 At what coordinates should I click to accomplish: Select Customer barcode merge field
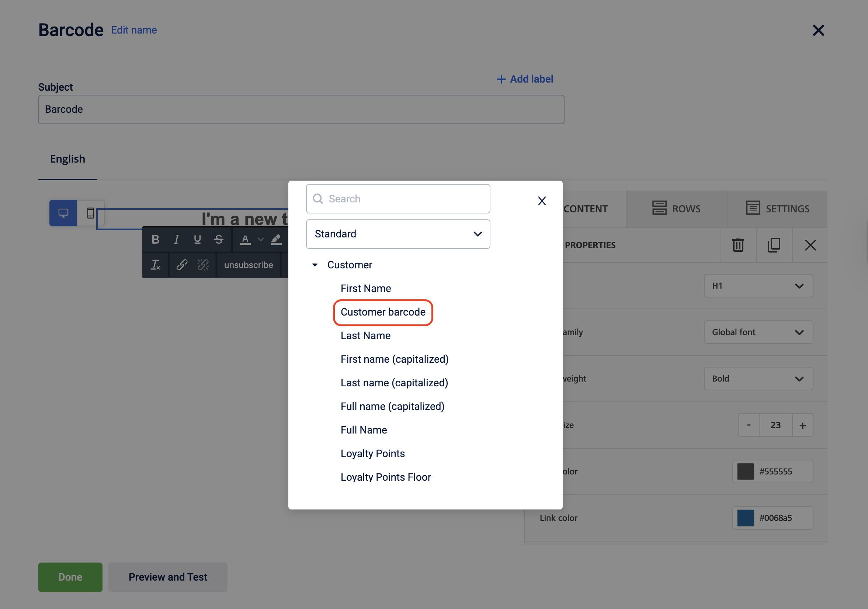point(383,312)
